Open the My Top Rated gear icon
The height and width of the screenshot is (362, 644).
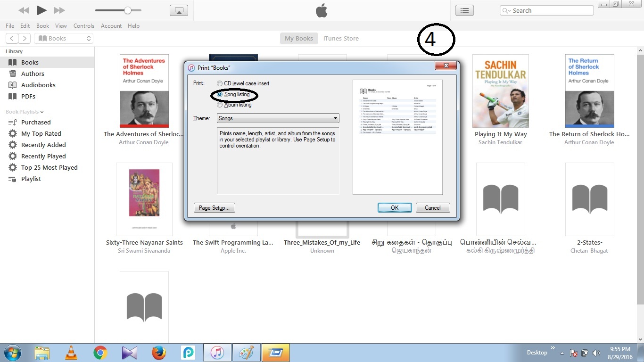[x=13, y=133]
